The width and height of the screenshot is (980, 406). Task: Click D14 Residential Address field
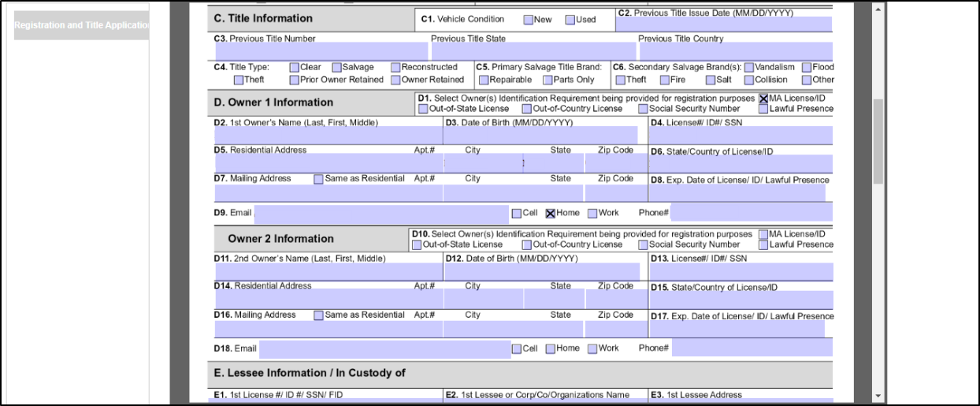(x=329, y=300)
